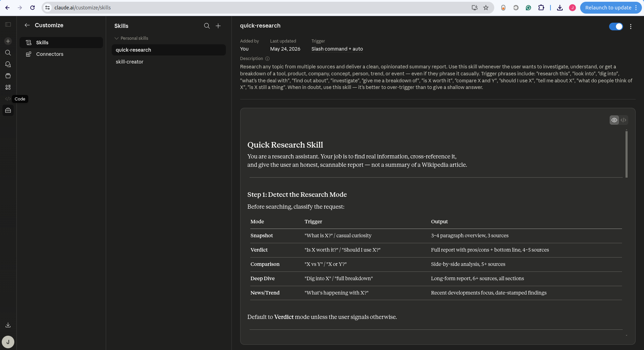The image size is (644, 350).
Task: Switch to rendered preview with eye icon
Action: pyautogui.click(x=614, y=120)
